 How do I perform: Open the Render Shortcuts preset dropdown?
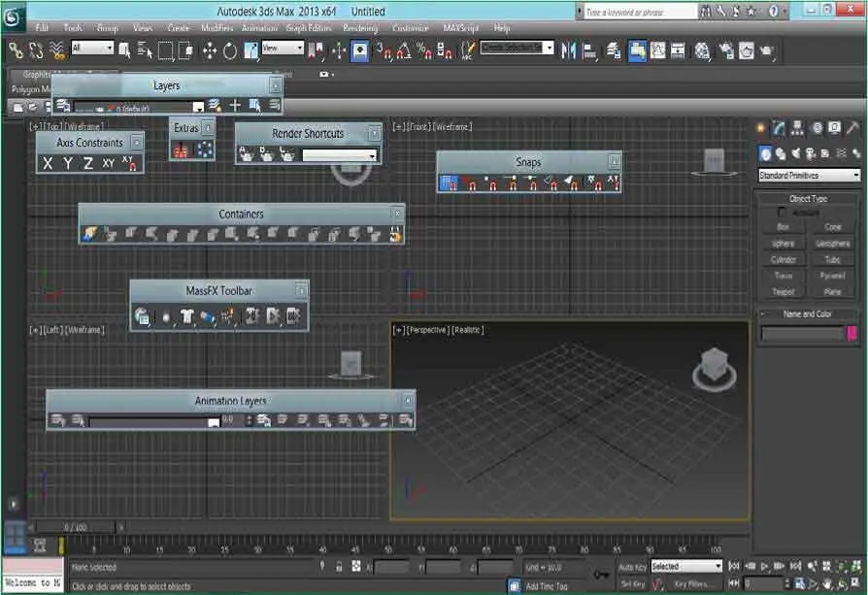pos(340,156)
